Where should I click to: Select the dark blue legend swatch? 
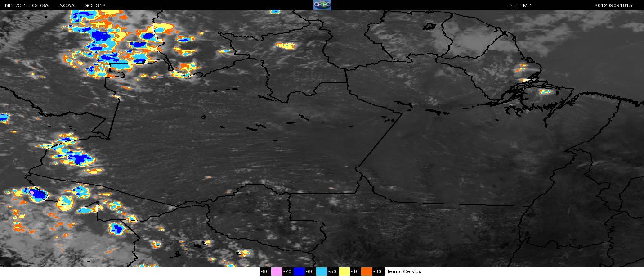tap(300, 271)
